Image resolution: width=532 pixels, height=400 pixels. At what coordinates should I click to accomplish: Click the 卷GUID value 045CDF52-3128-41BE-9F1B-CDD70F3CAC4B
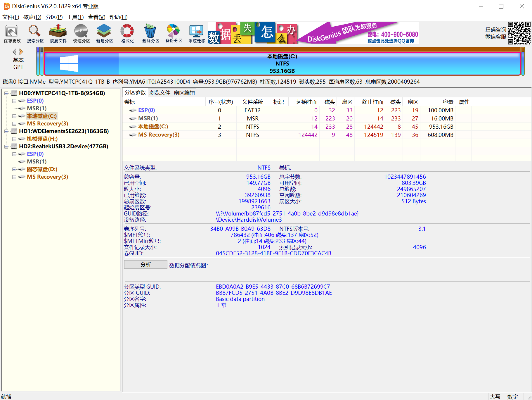coord(273,254)
